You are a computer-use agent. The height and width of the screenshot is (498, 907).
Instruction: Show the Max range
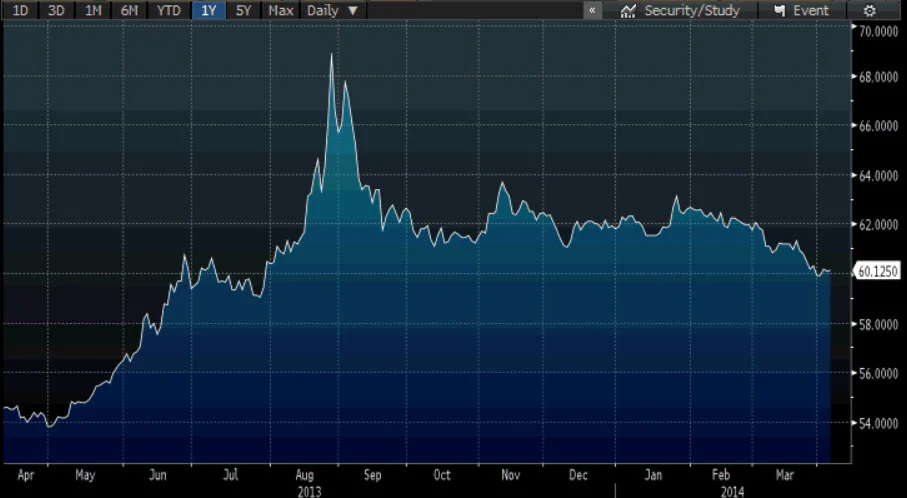click(281, 10)
